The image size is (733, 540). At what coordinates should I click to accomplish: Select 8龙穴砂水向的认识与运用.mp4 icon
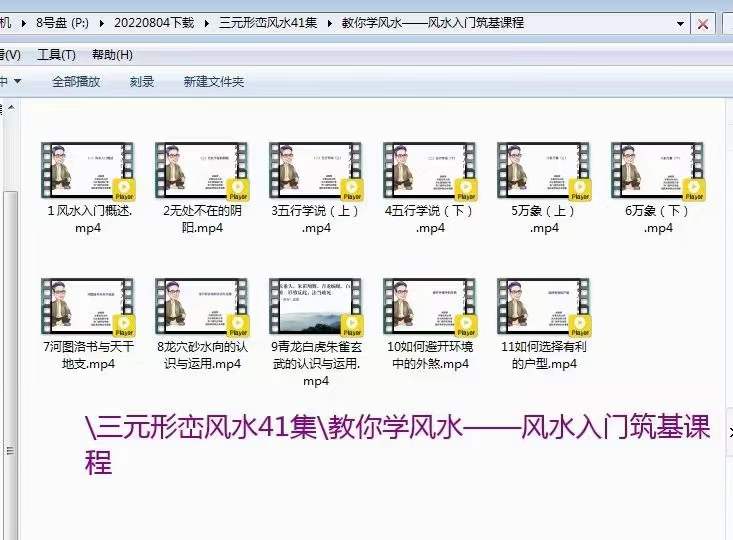click(x=202, y=308)
